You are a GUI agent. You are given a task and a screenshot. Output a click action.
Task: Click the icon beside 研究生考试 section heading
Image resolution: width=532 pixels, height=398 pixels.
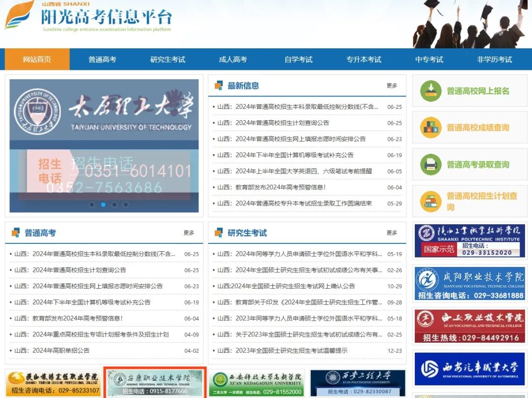coord(219,233)
